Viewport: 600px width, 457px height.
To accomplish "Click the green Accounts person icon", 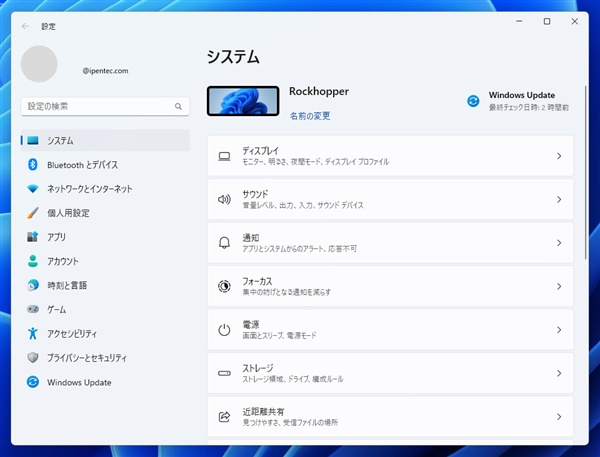I will coord(33,261).
